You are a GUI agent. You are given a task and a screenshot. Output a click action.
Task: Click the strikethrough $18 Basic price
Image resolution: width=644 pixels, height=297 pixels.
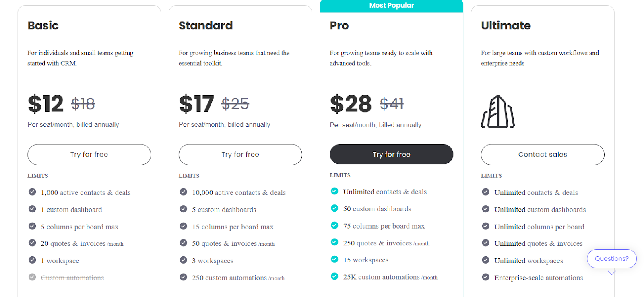pyautogui.click(x=83, y=104)
